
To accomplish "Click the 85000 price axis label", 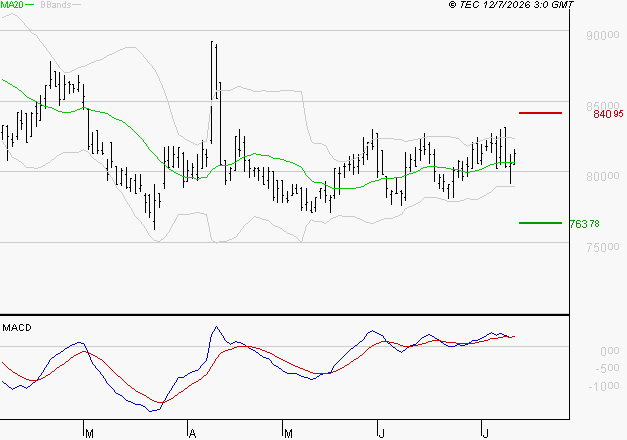I will 603,106.
